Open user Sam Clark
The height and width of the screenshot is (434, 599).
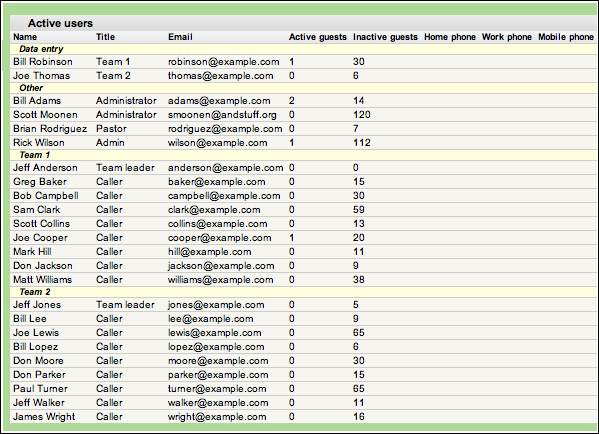point(37,210)
